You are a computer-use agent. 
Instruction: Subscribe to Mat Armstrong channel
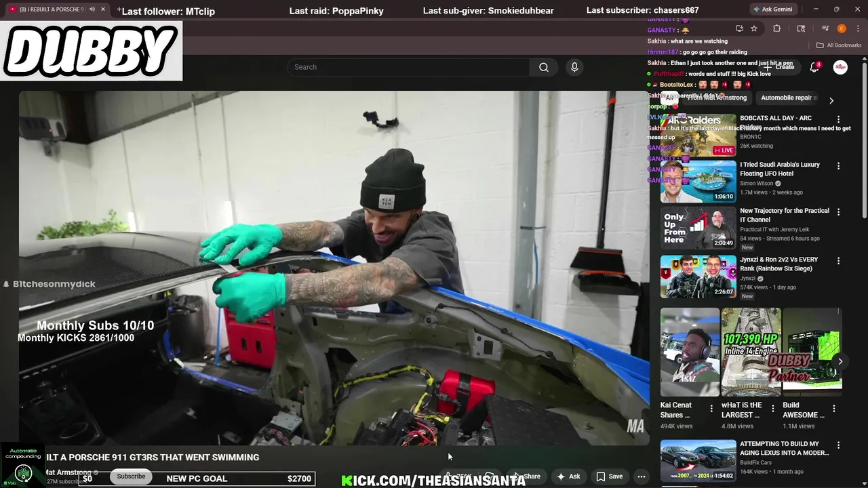click(x=131, y=476)
